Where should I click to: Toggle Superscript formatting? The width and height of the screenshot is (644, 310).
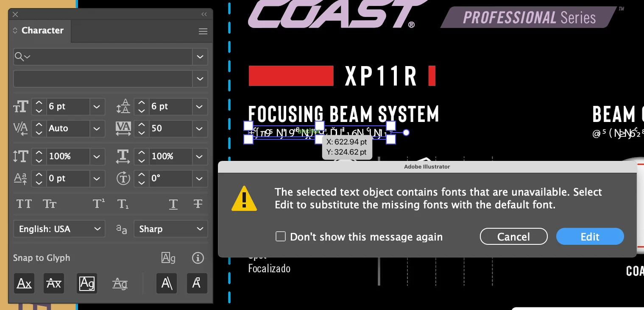click(99, 204)
